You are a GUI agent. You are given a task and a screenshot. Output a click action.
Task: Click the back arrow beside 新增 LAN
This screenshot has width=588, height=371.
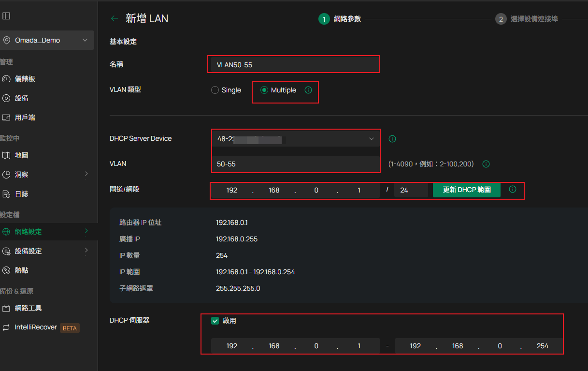click(x=115, y=19)
